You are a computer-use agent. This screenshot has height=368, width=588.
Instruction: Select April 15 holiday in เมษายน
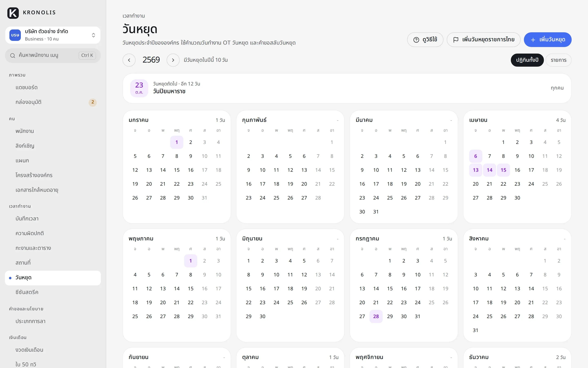503,170
